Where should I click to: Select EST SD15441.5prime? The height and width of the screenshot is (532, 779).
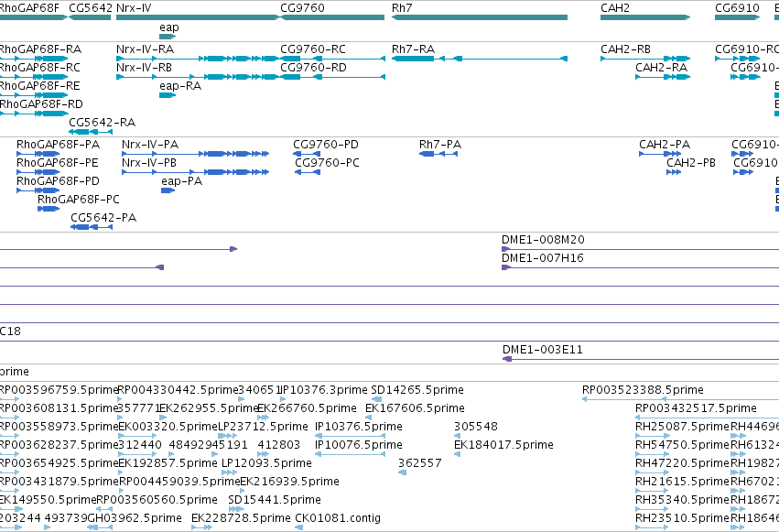coord(275,500)
